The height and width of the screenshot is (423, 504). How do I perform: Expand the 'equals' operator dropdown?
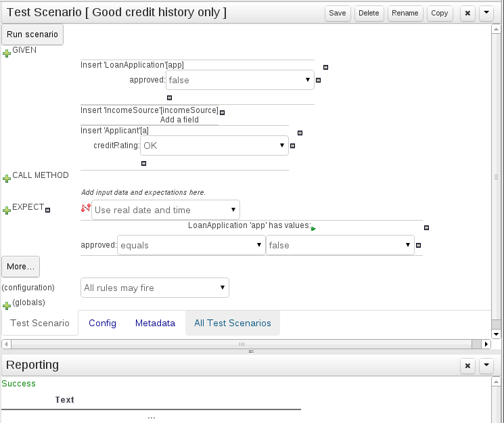191,245
